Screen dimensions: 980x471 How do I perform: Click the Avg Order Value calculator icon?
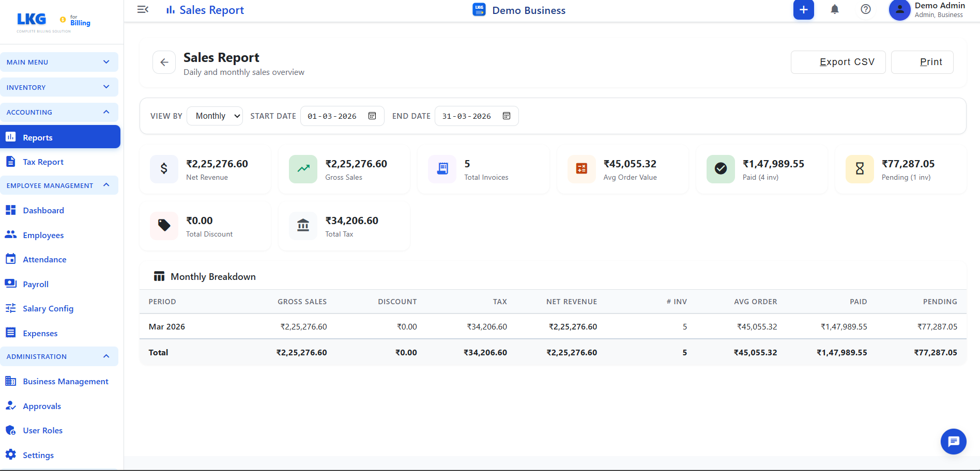(x=581, y=169)
